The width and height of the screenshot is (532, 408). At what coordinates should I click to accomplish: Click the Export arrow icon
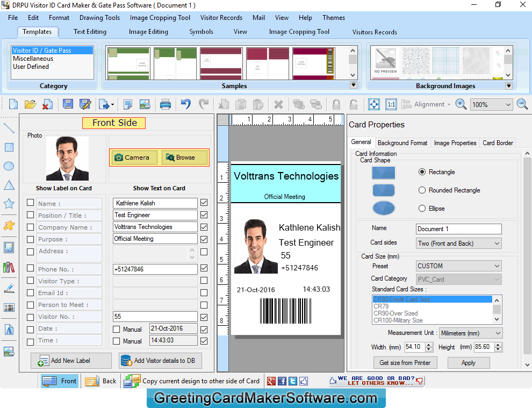click(x=105, y=104)
